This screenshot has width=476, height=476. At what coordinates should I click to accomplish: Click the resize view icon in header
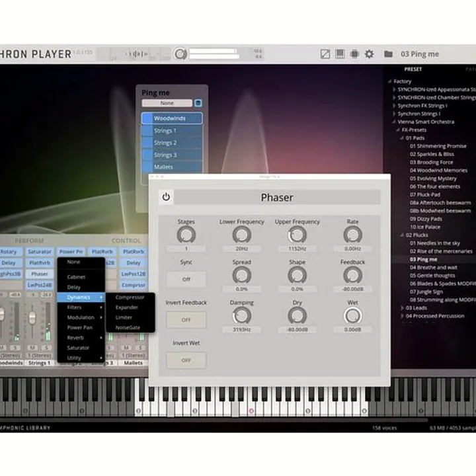click(x=325, y=54)
